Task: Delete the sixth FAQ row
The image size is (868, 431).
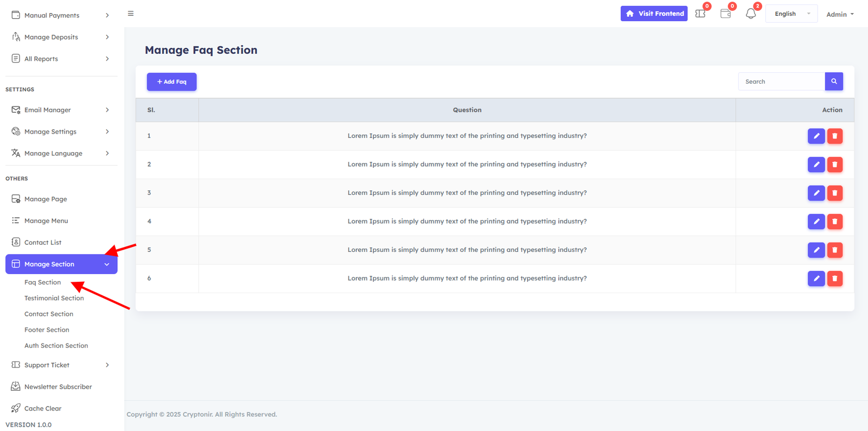Action: tap(835, 278)
